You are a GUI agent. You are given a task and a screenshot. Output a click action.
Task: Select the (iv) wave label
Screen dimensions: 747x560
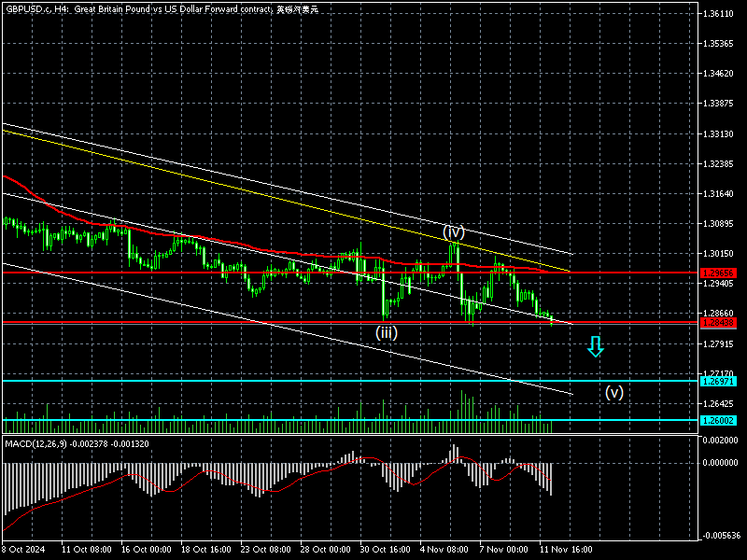tap(454, 231)
